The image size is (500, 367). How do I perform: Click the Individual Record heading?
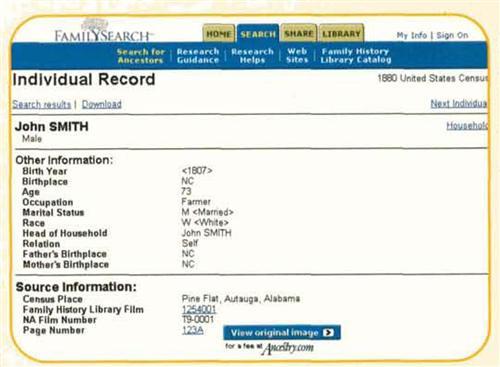[x=84, y=80]
